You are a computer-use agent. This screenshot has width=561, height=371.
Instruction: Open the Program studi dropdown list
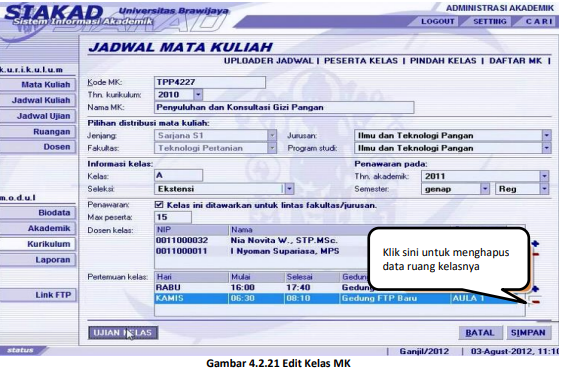546,148
